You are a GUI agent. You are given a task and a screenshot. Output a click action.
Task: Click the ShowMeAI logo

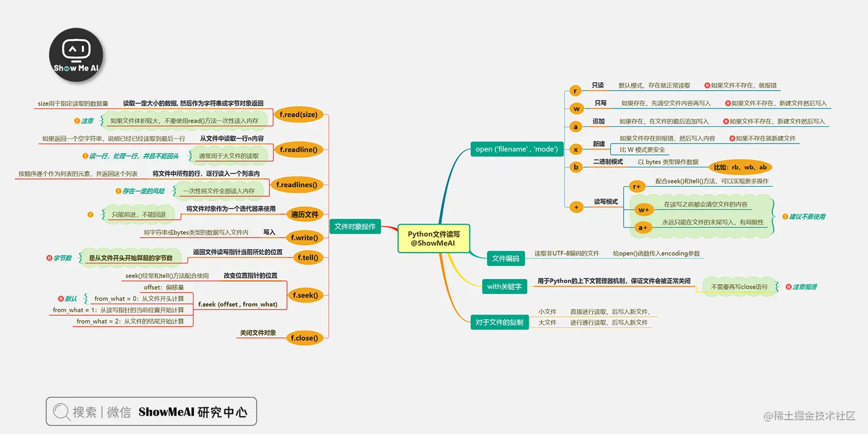[x=76, y=54]
